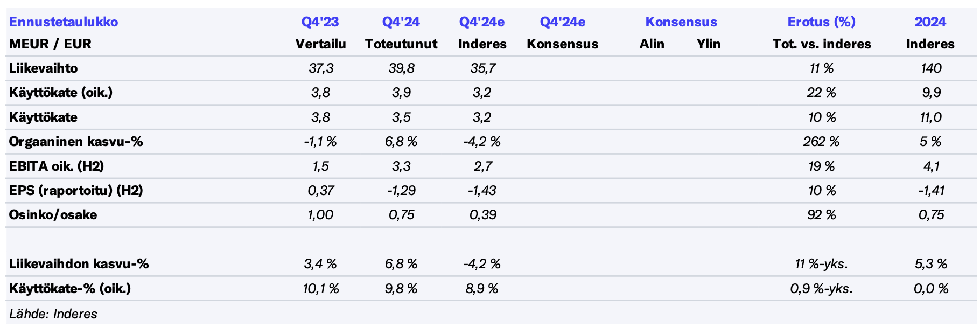Click the Ennustetaulukko table title
The image size is (980, 334).
pos(64,22)
